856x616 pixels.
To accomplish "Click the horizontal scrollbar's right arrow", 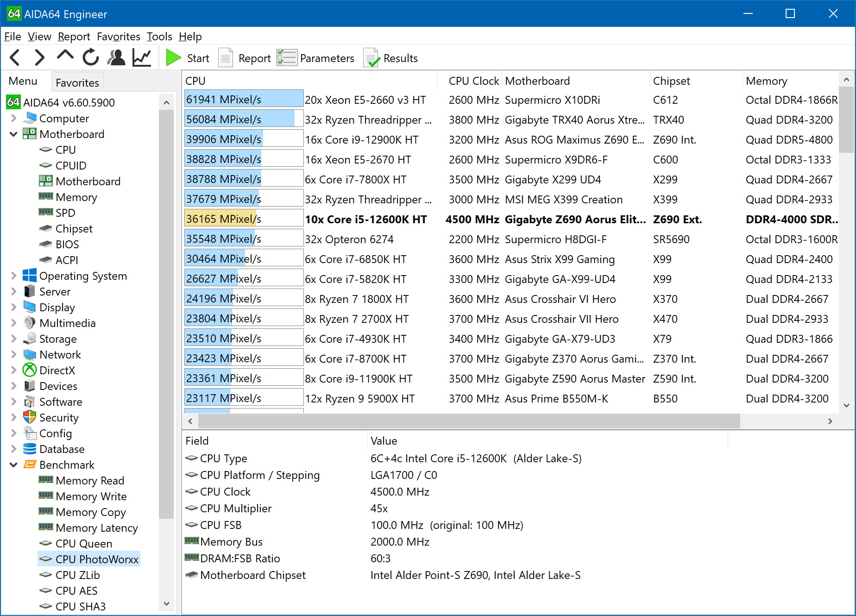I will tap(830, 421).
